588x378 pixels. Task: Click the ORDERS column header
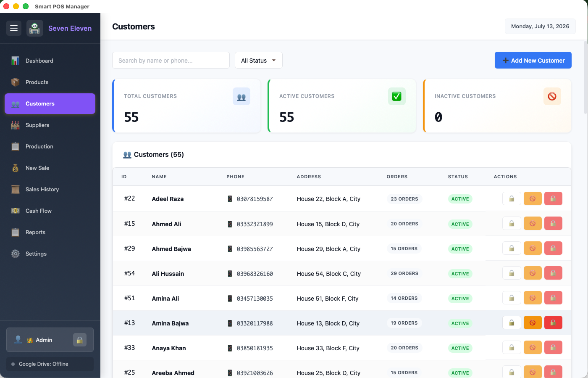(x=397, y=177)
